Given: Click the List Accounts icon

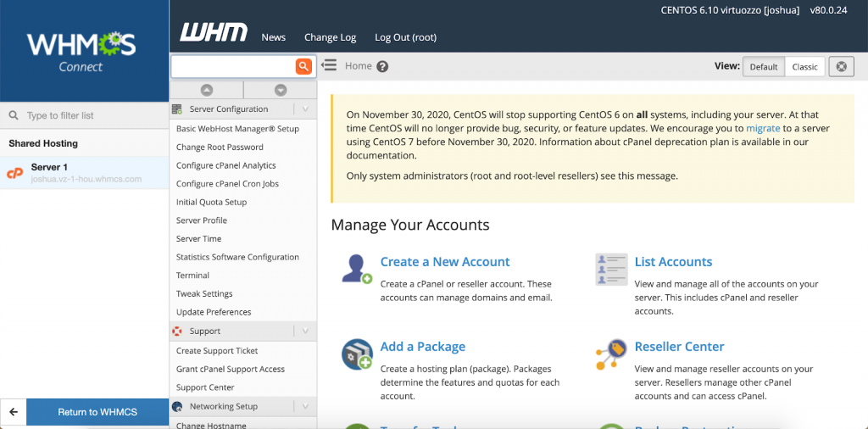Looking at the screenshot, I should point(611,269).
